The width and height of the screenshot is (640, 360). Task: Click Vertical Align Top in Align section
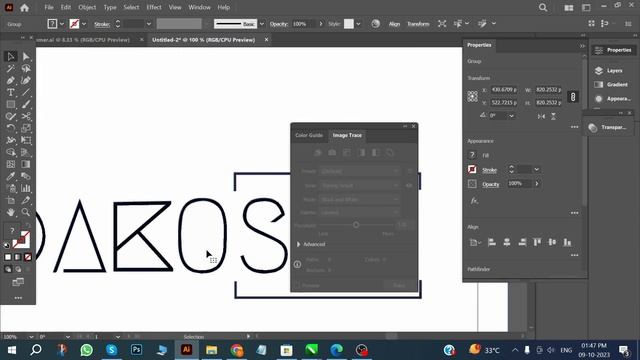tap(537, 242)
